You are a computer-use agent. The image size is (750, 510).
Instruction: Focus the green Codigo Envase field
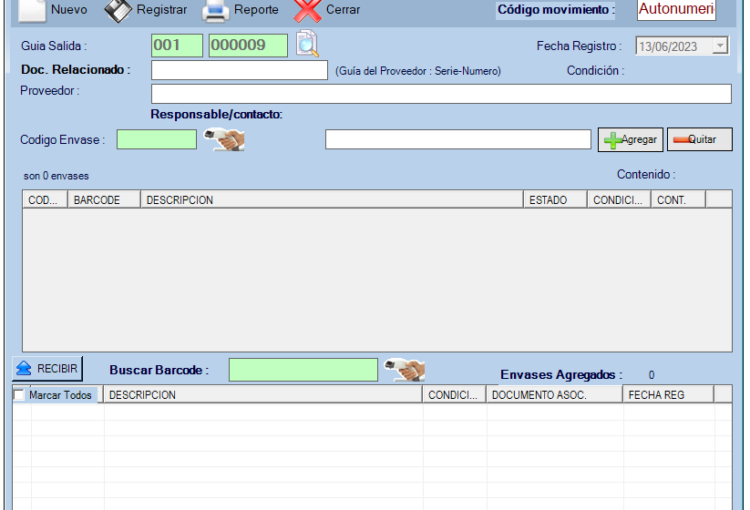tap(156, 140)
